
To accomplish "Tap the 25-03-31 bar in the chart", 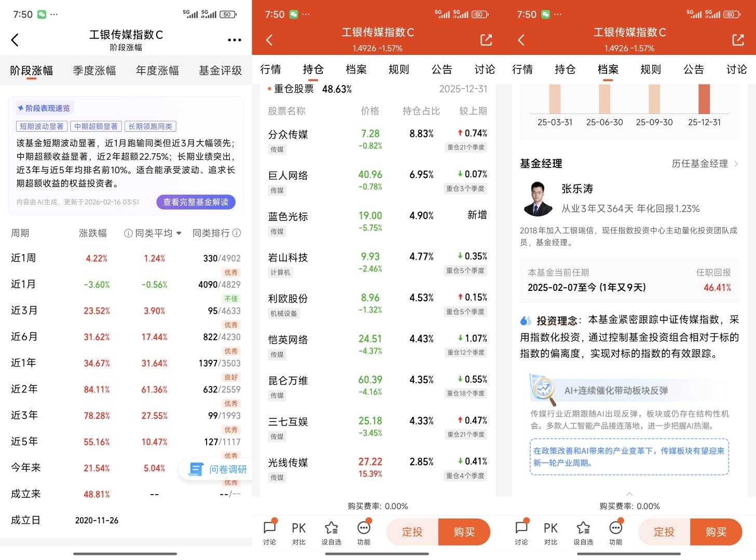I will tap(555, 99).
